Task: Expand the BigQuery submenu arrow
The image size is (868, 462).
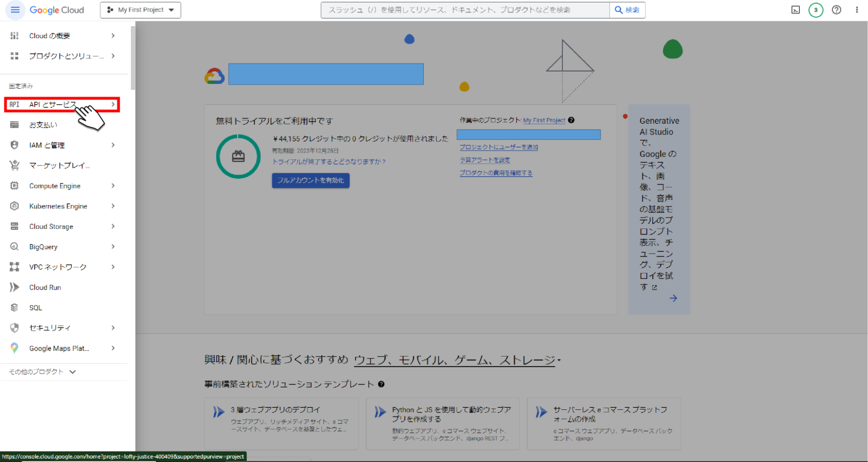Action: tap(113, 247)
